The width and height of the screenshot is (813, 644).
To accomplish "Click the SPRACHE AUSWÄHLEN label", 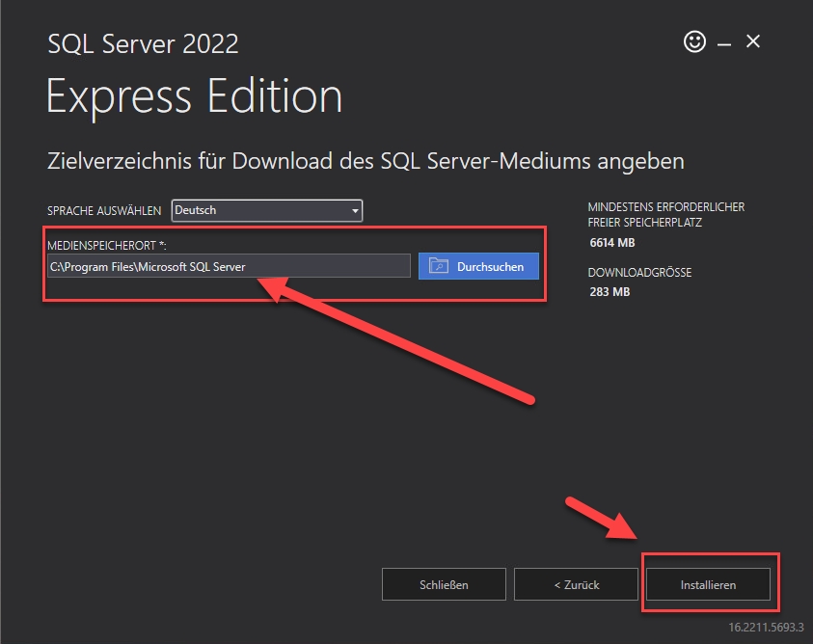I will [x=104, y=211].
